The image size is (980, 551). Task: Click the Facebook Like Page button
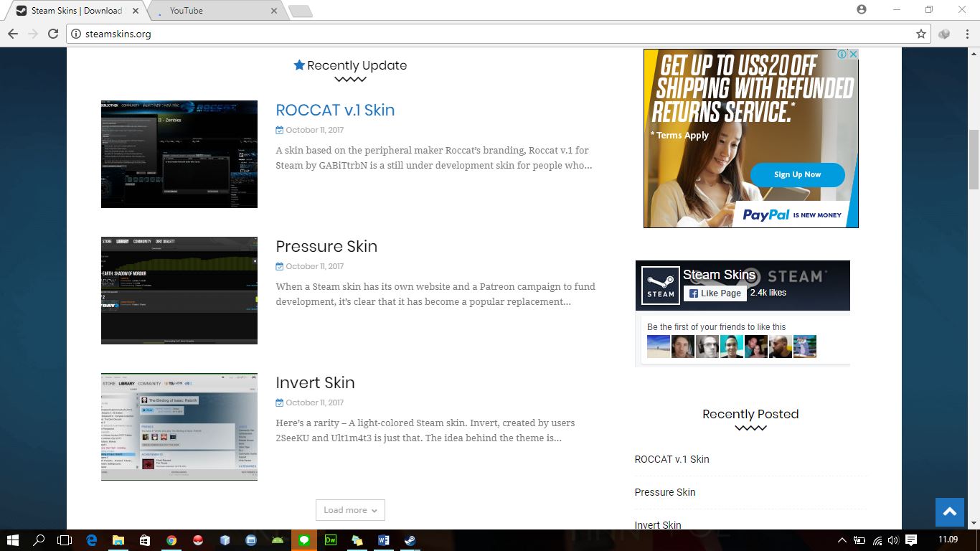[715, 293]
